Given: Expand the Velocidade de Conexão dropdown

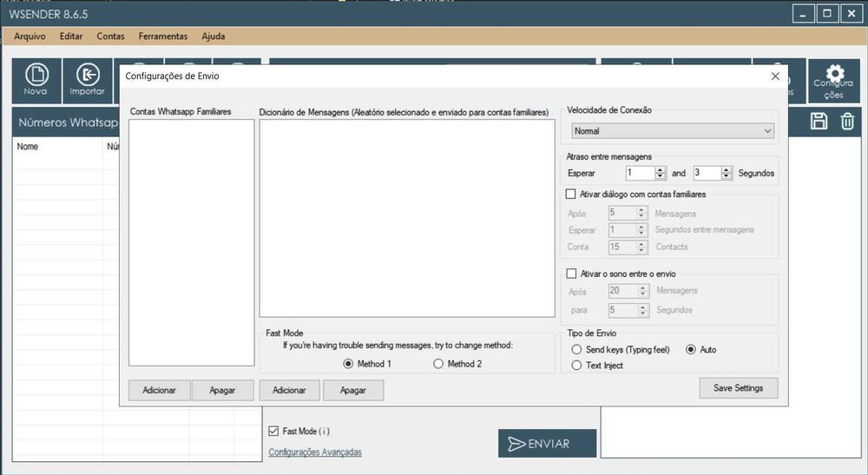Looking at the screenshot, I should point(673,131).
